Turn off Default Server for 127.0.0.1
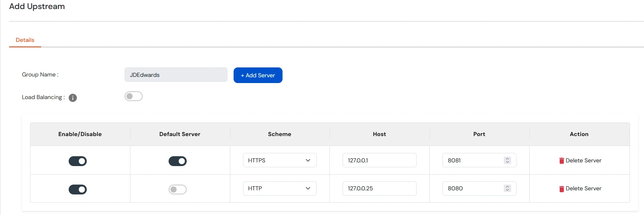Screen dimensions: 644x215 click(178, 161)
